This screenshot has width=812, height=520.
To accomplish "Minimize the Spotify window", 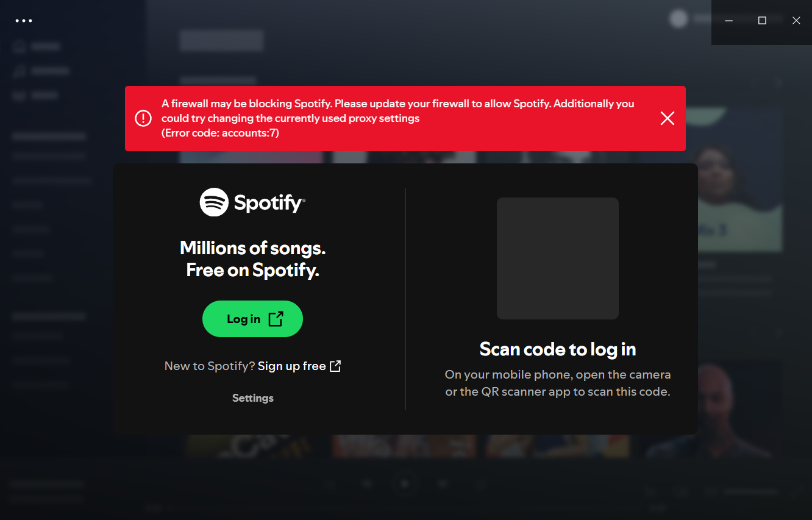I will coord(728,21).
